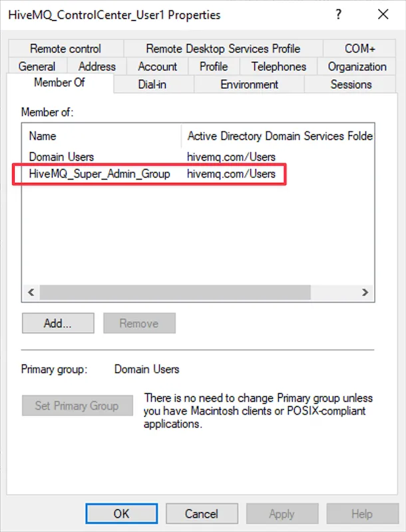Click the Help button

pos(362,513)
